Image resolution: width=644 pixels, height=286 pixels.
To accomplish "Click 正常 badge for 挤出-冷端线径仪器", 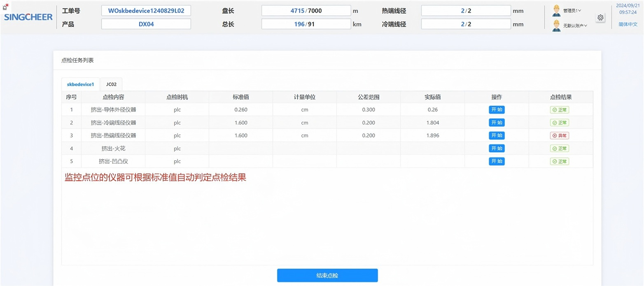I will [x=560, y=123].
